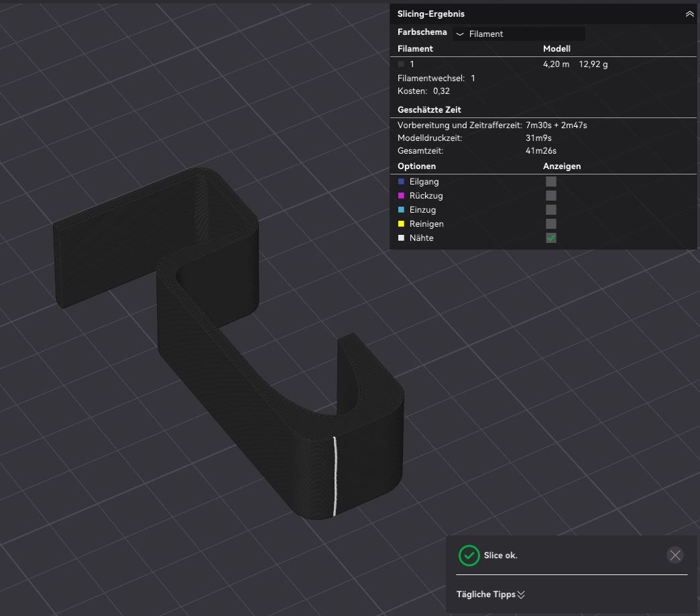Click the Gesamtzeit value 41m26s

[x=540, y=150]
